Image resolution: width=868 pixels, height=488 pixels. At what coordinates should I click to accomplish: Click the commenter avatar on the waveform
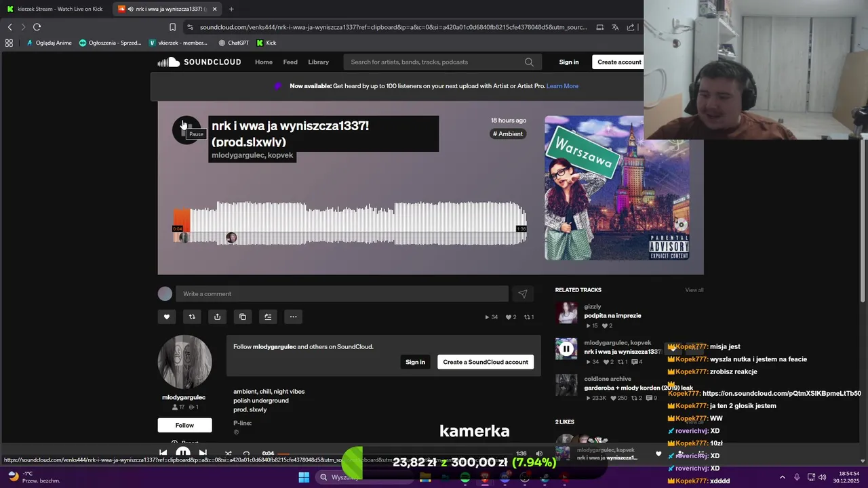pyautogui.click(x=231, y=237)
